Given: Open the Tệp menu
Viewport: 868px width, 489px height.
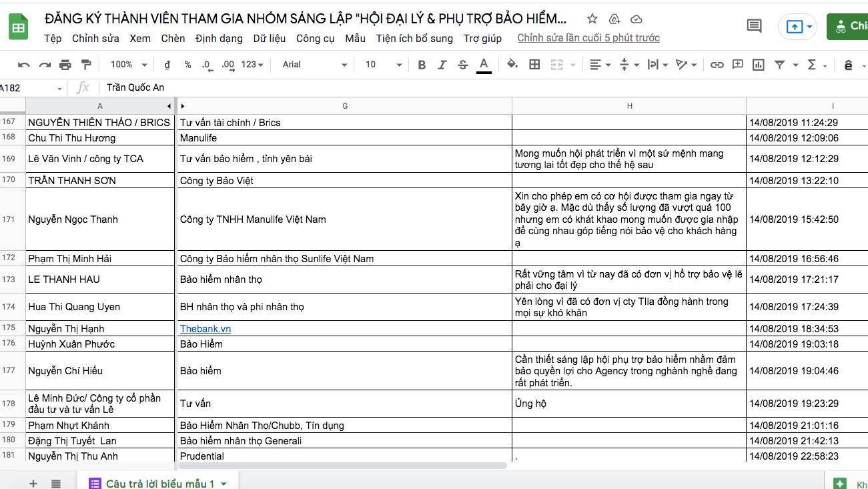Looking at the screenshot, I should 53,39.
